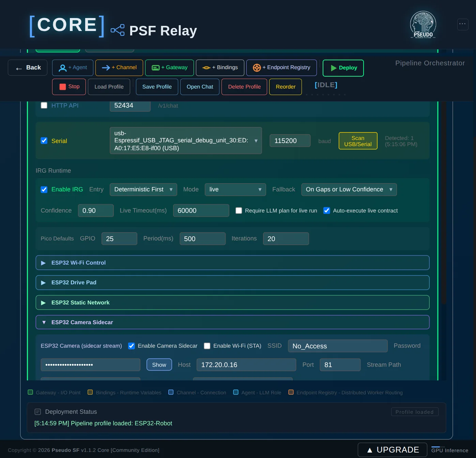Screen dimensions: 476x458
Task: Open the Mode live dropdown
Action: (x=235, y=190)
